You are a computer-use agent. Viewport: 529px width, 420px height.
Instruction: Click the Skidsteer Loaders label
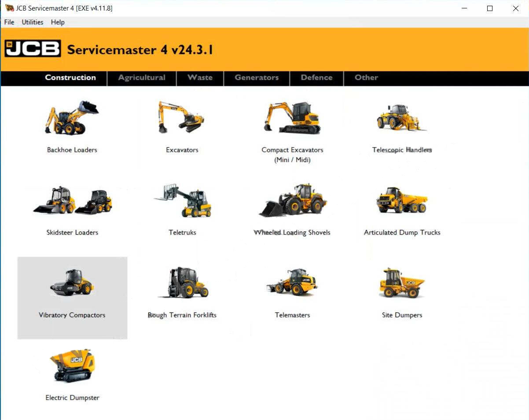72,232
